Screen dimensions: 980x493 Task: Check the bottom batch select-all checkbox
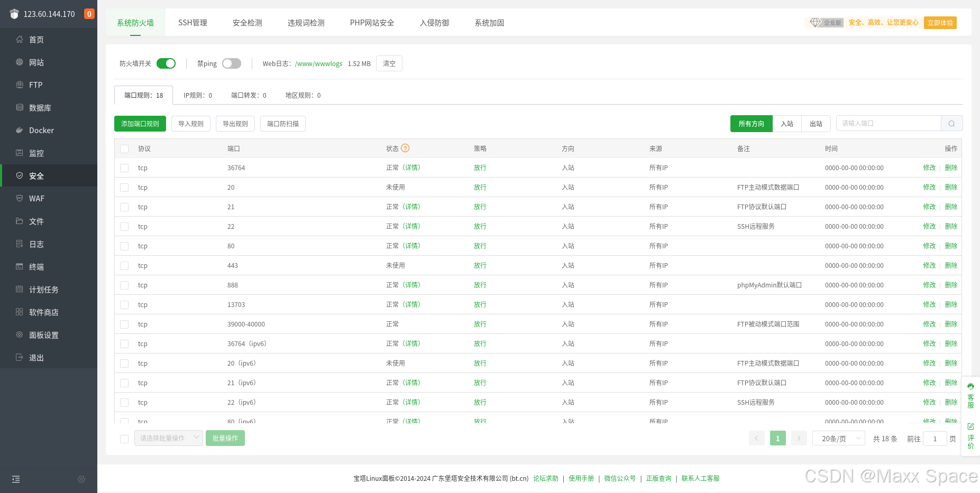124,439
